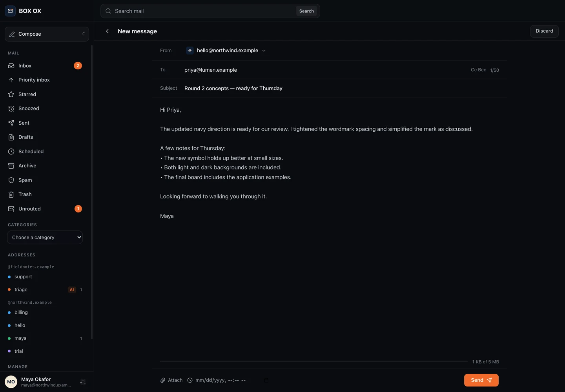This screenshot has height=392, width=565.
Task: Click the sidebar scrollbar
Action: [x=92, y=192]
